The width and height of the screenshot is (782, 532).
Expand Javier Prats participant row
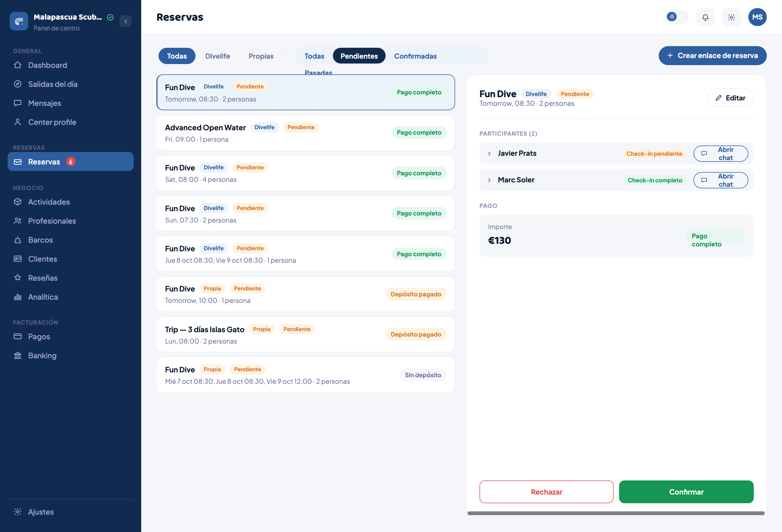[489, 154]
